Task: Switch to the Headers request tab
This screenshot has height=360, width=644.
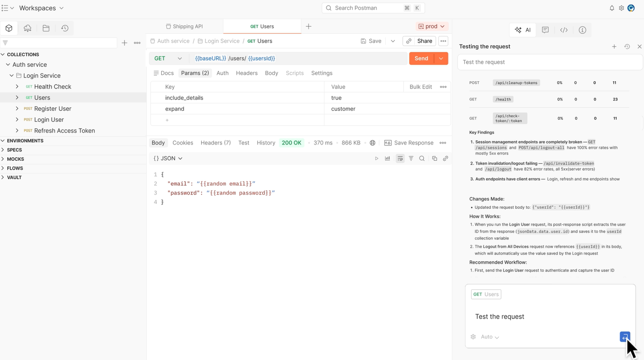Action: tap(247, 73)
